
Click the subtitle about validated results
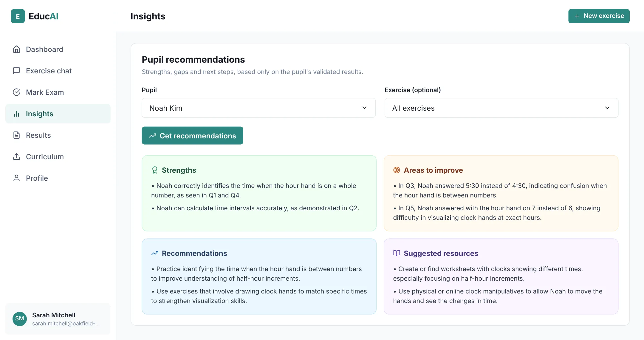[253, 72]
